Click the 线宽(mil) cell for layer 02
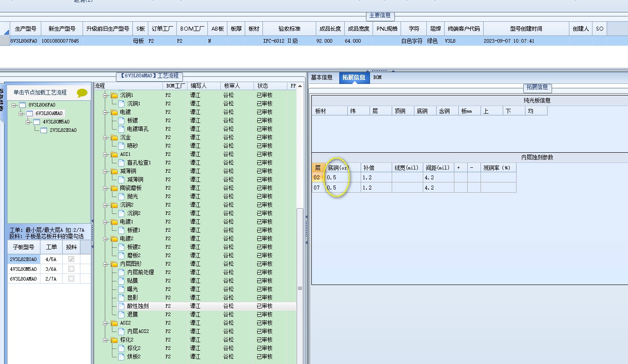Screen dimensions: 628x364 pyautogui.click(x=407, y=178)
